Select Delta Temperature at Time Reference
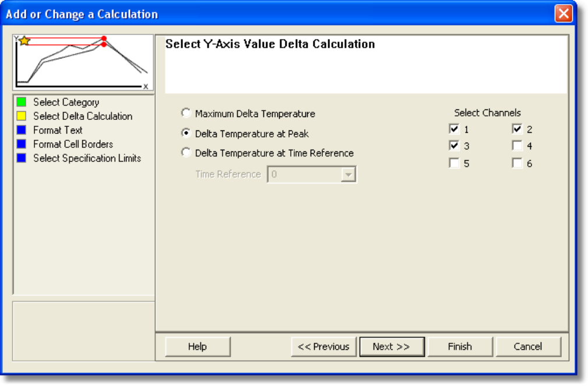Image resolution: width=588 pixels, height=386 pixels. pyautogui.click(x=186, y=153)
